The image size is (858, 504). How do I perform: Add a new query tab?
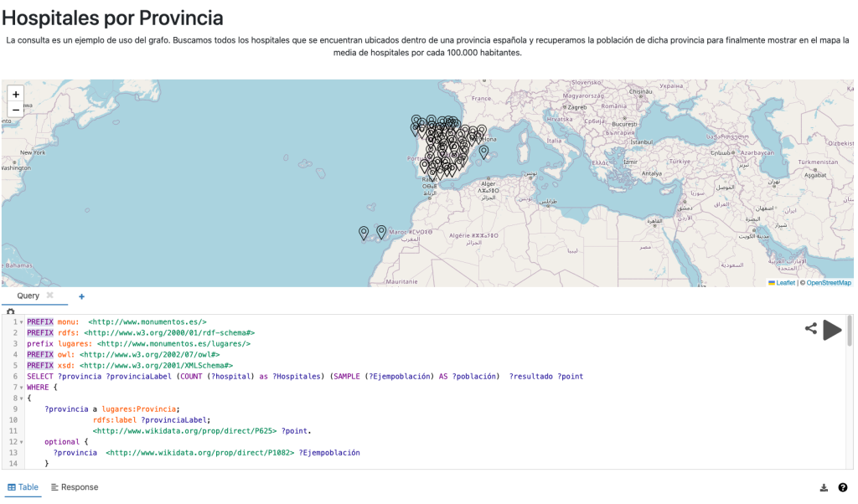81,296
